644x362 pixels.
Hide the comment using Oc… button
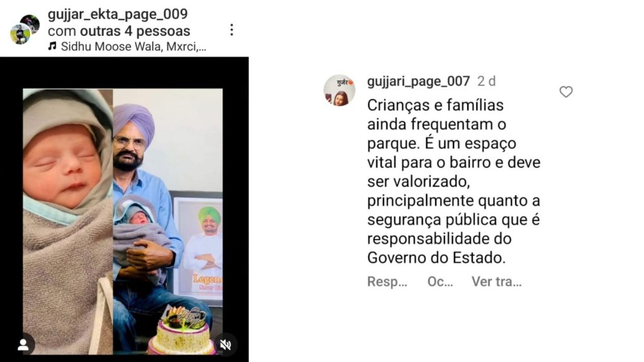[440, 282]
